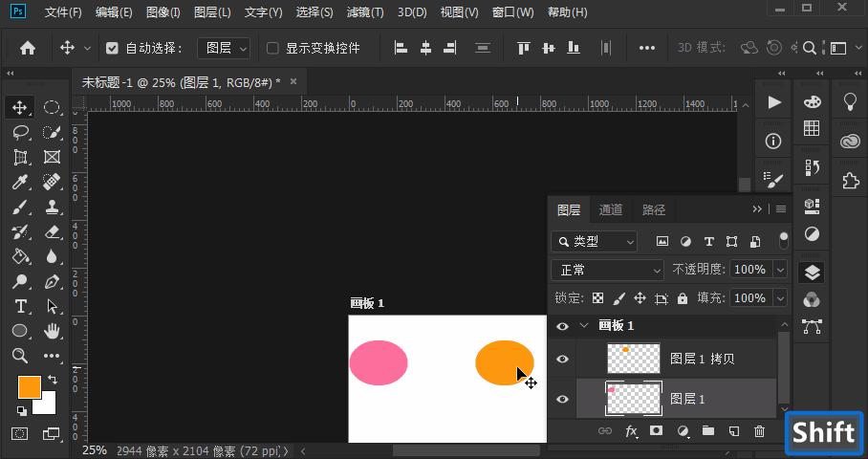Hide the 图层 1 layer

click(x=562, y=399)
